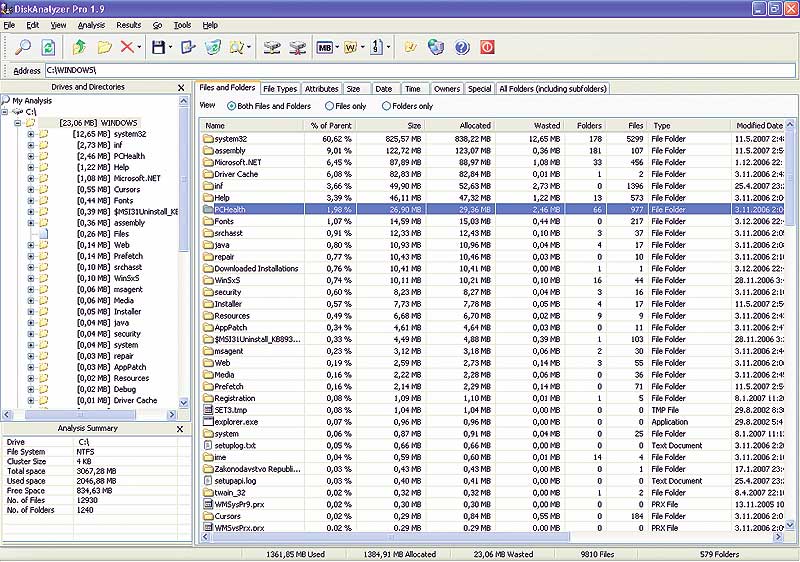Open the Results menu
Screen dimensions: 800x562
pos(129,25)
